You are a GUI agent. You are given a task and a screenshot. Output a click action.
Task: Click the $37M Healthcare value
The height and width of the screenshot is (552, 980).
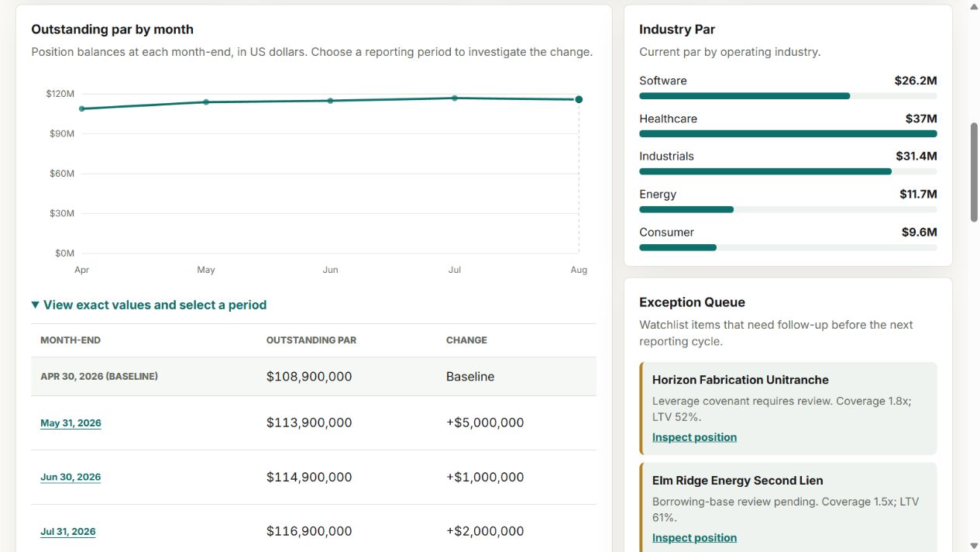[x=921, y=119]
